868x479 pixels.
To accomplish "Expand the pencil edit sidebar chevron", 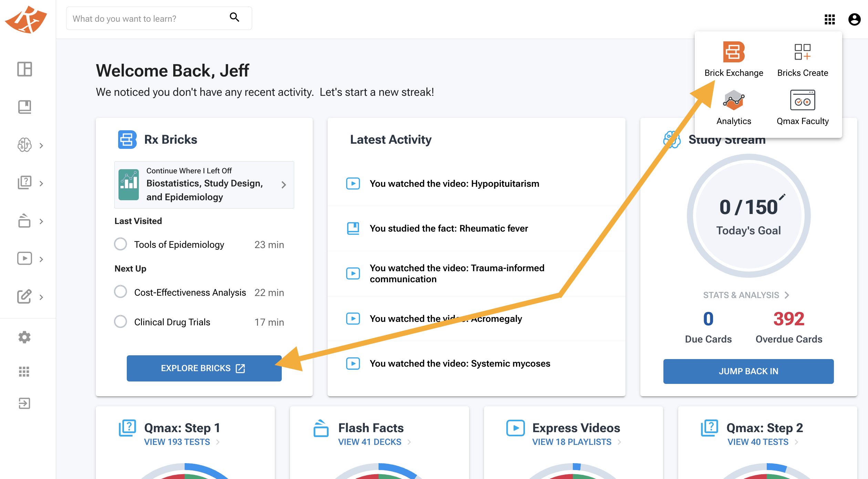I will 41,297.
